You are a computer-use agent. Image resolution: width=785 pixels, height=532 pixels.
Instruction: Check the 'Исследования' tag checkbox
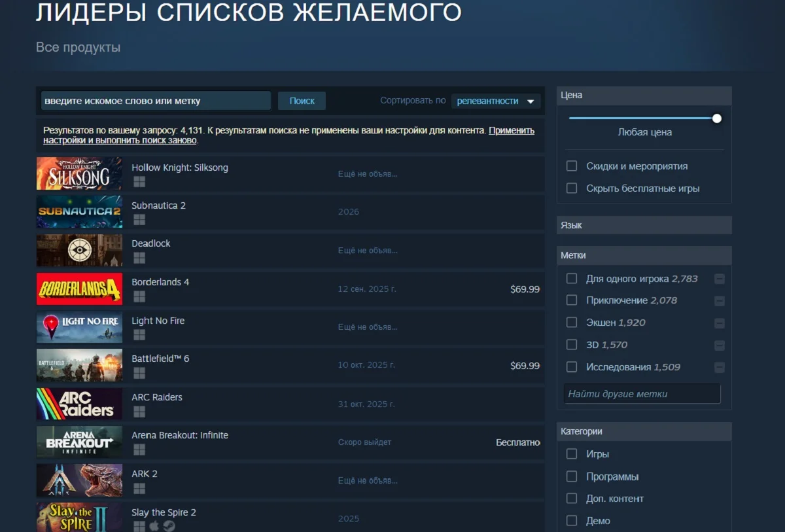coord(572,367)
